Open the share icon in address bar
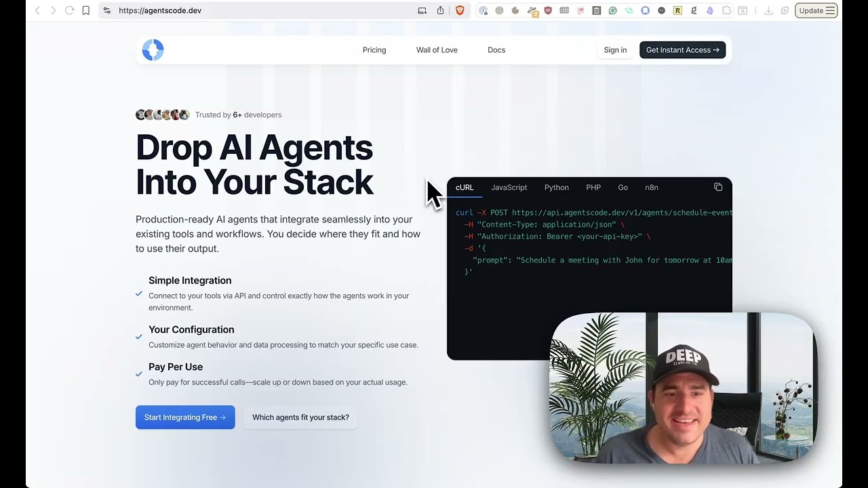This screenshot has width=868, height=488. point(440,10)
